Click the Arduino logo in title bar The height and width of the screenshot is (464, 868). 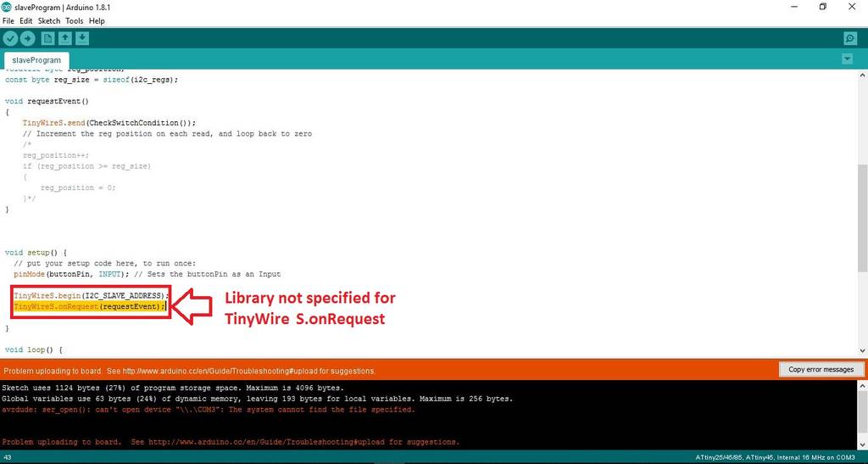click(7, 7)
